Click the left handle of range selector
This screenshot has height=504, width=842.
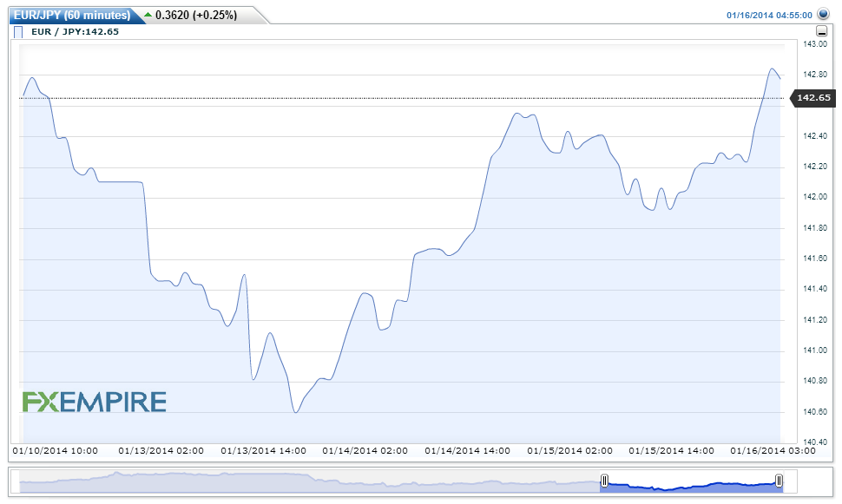(604, 481)
